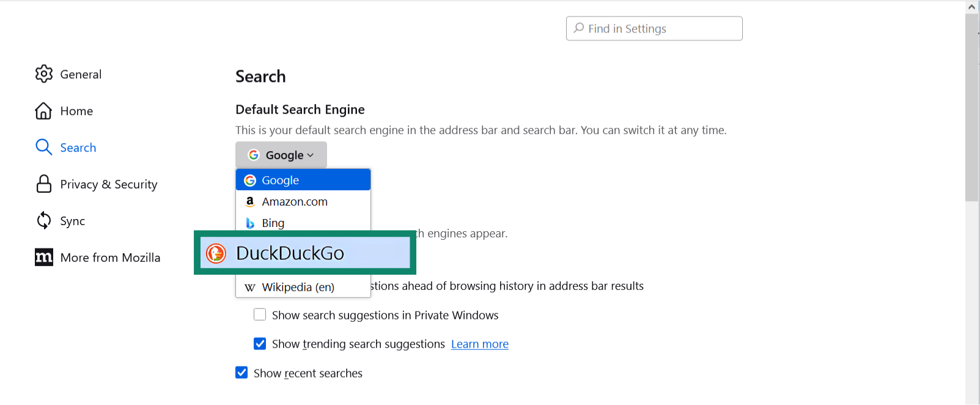Click the Privacy & Security lock icon
This screenshot has height=405, width=980.
(x=44, y=184)
